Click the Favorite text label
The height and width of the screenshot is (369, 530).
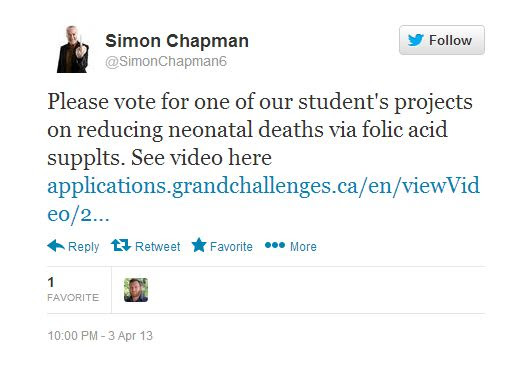(231, 246)
